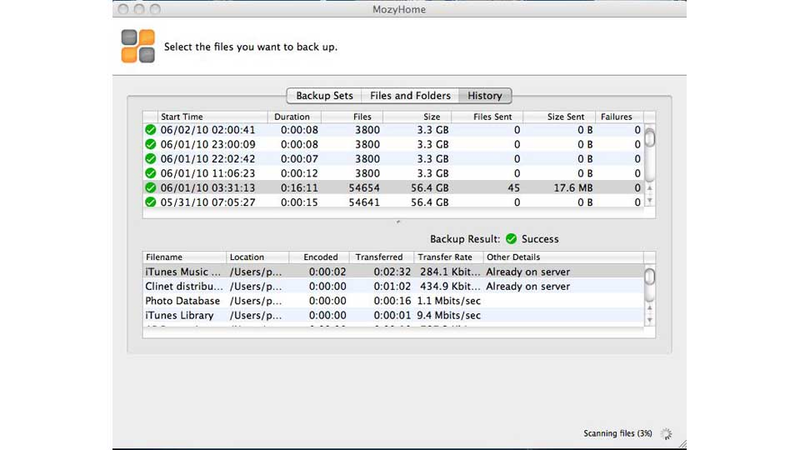Select the Clinet distribu... file row
The height and width of the screenshot is (450, 800).
[393, 286]
